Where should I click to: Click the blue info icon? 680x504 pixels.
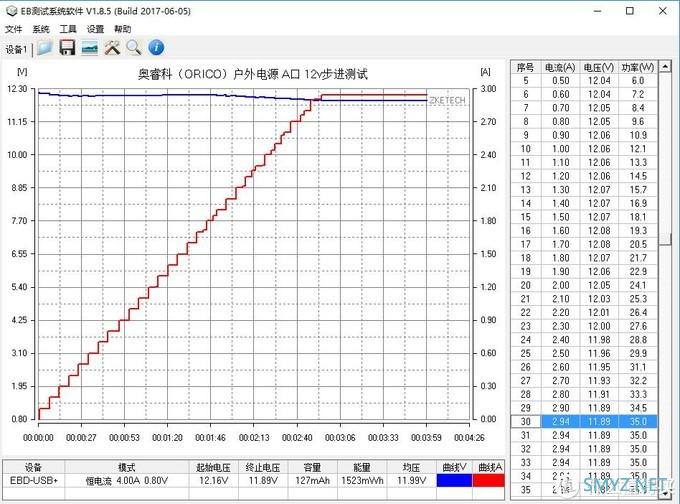tap(156, 48)
